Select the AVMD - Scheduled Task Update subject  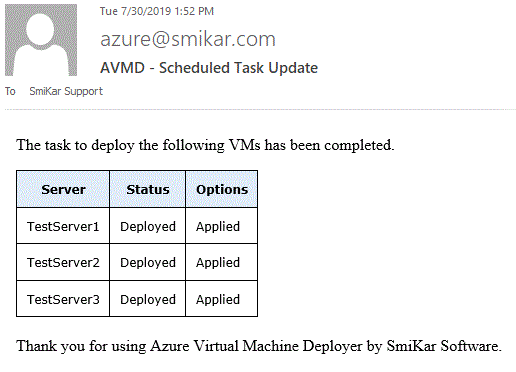click(x=209, y=68)
